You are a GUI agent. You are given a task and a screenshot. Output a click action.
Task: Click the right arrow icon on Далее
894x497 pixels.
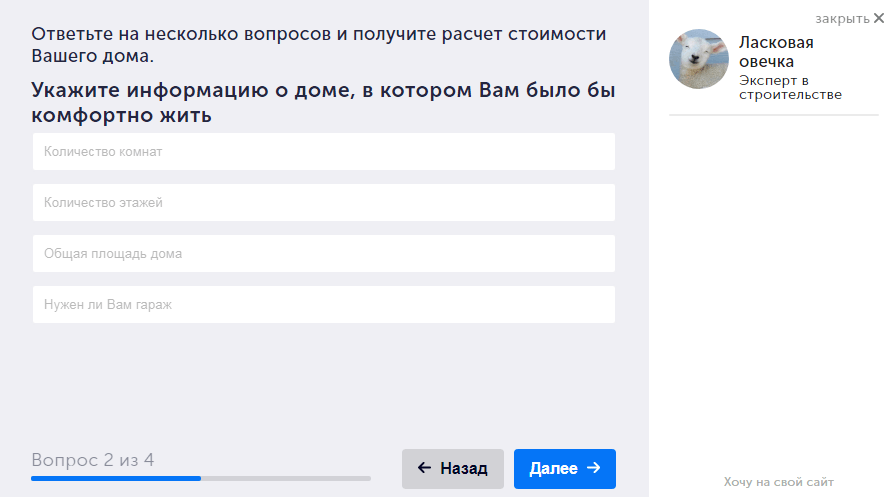(x=594, y=467)
